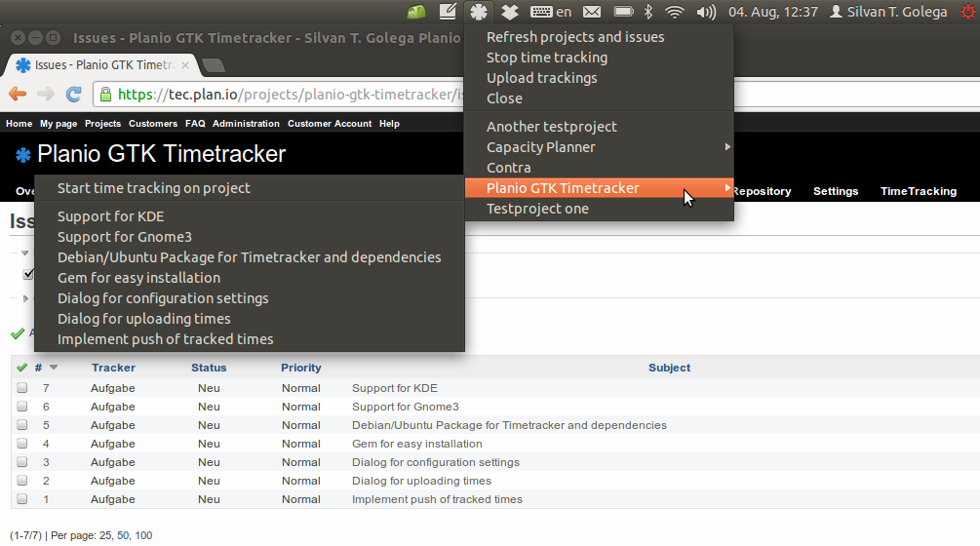Close the Issues browser tab

coord(185,65)
